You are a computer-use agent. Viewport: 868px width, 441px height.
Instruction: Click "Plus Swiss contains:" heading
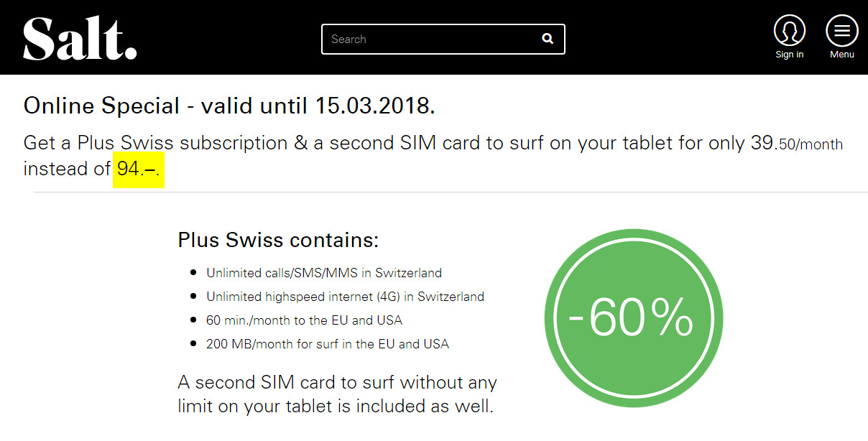click(278, 239)
